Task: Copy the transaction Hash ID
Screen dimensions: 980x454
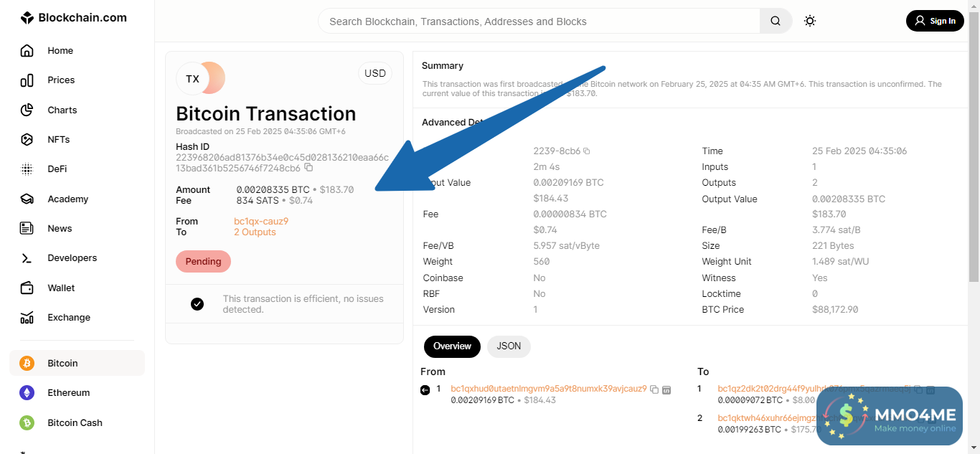Action: tap(308, 168)
